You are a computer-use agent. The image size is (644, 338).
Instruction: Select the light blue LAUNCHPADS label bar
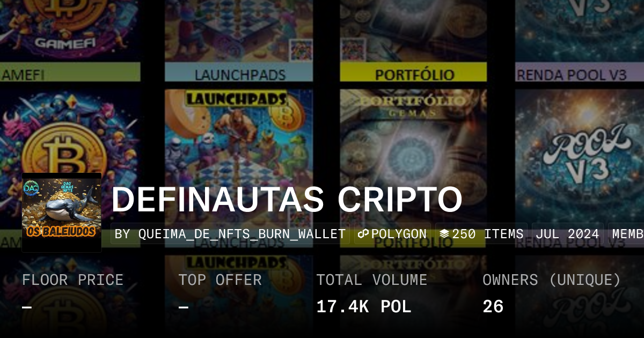point(239,73)
